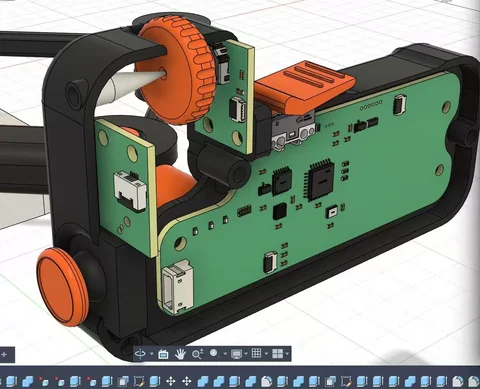The image size is (480, 389).
Task: Select the white FFC connector on small left PCB
Action: tap(130, 190)
